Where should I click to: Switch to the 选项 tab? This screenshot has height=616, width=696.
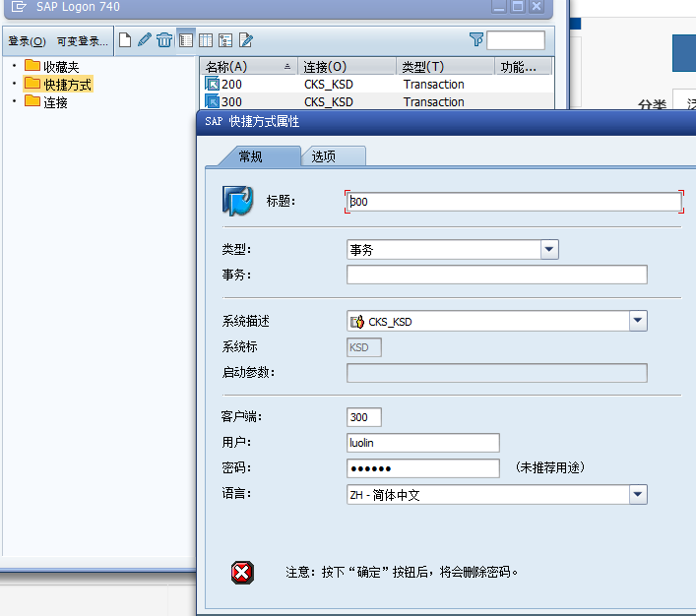(333, 156)
